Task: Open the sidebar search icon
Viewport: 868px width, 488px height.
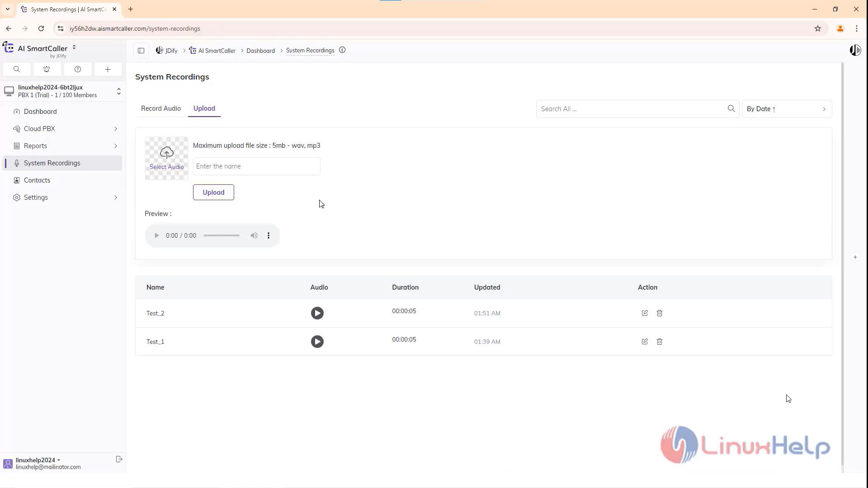Action: pyautogui.click(x=17, y=69)
